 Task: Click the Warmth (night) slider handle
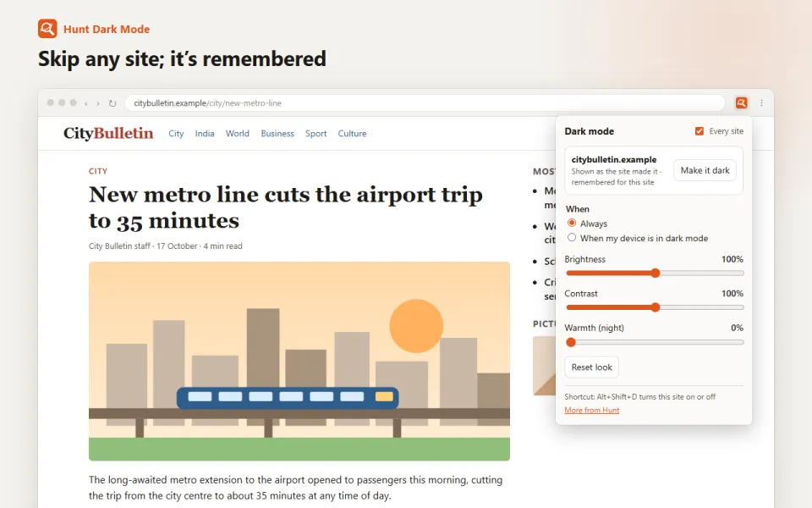pos(571,342)
